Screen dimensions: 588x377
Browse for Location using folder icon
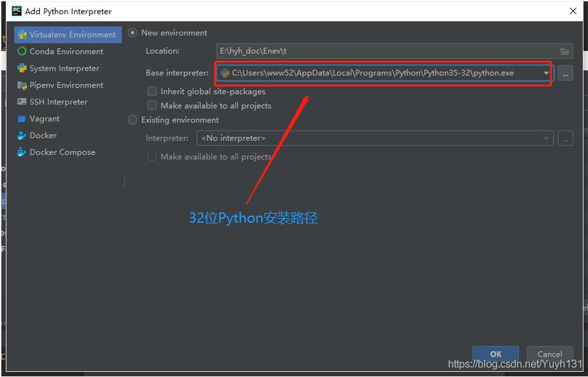pyautogui.click(x=565, y=51)
